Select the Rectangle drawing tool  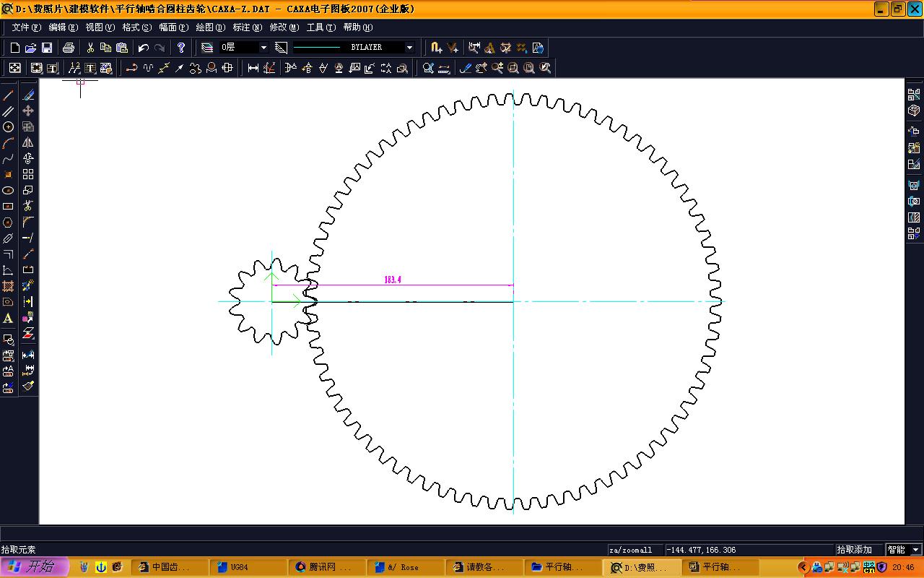point(9,207)
